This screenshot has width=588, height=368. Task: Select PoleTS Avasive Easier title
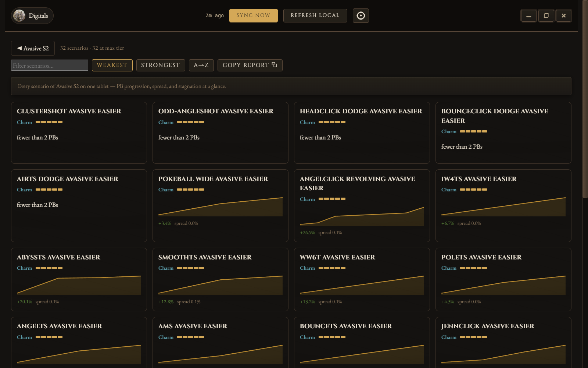click(481, 257)
